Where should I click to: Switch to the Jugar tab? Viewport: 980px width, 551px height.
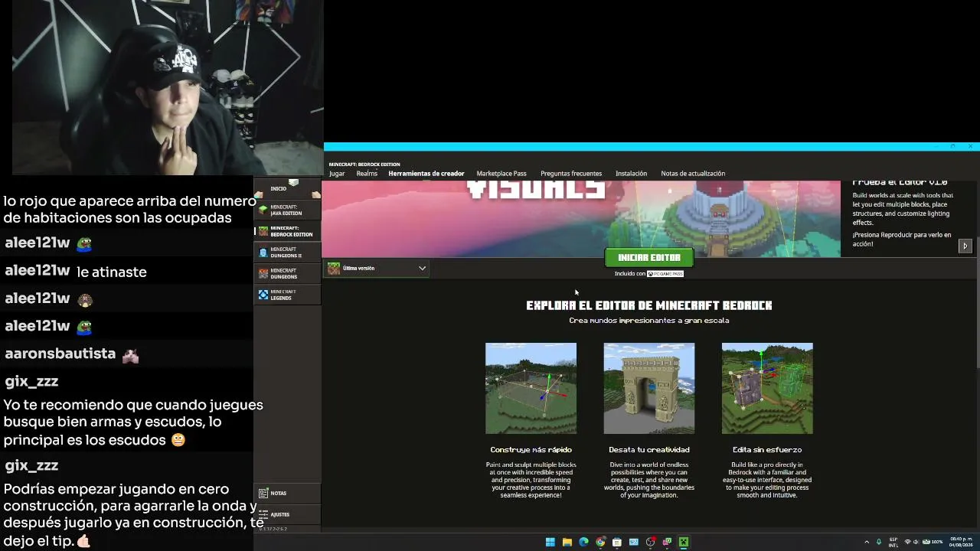click(337, 174)
